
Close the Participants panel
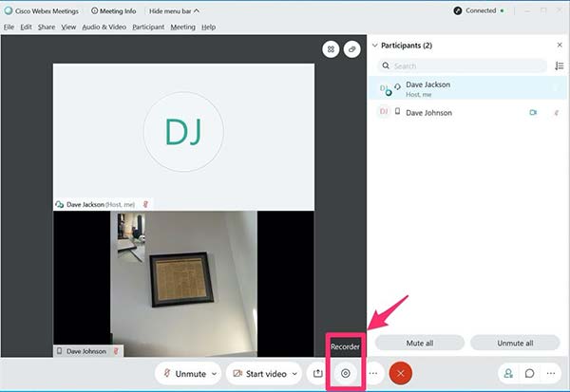(x=560, y=45)
